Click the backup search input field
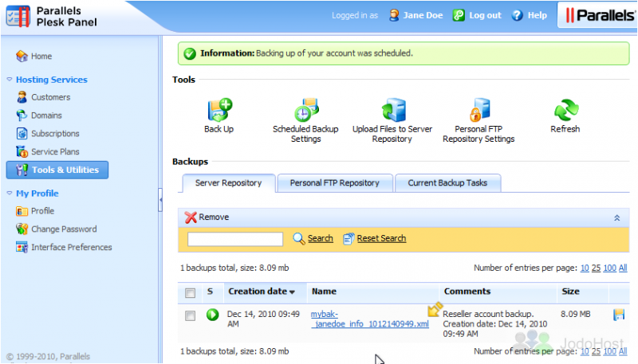 pyautogui.click(x=235, y=239)
